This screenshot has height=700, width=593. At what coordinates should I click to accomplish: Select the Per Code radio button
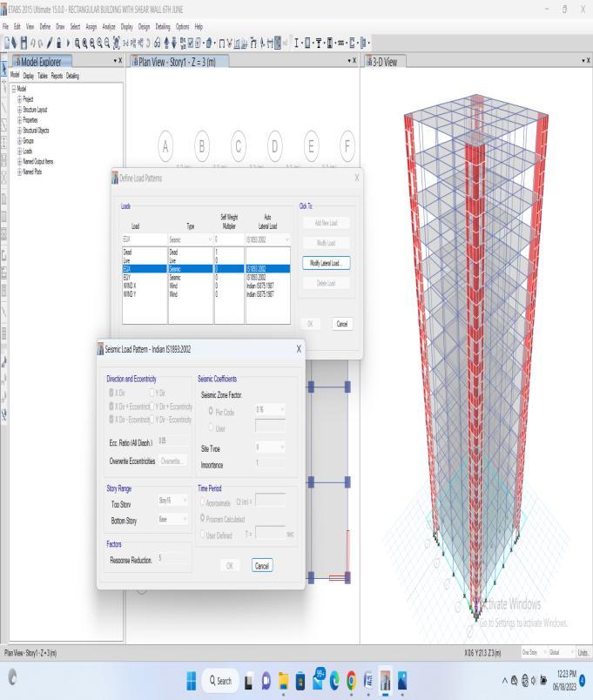click(x=211, y=411)
